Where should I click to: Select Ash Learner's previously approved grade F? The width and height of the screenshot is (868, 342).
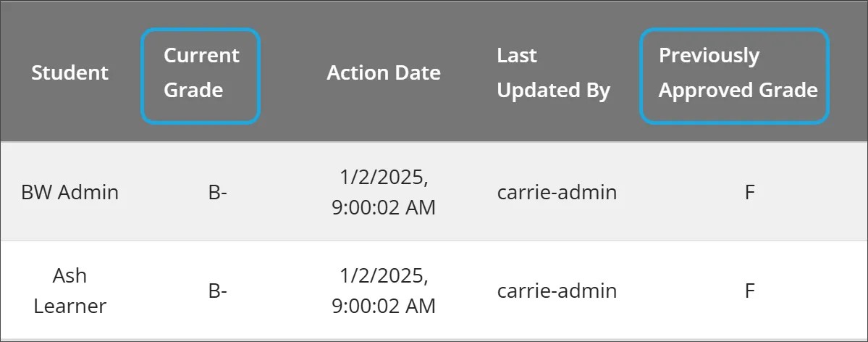click(750, 291)
